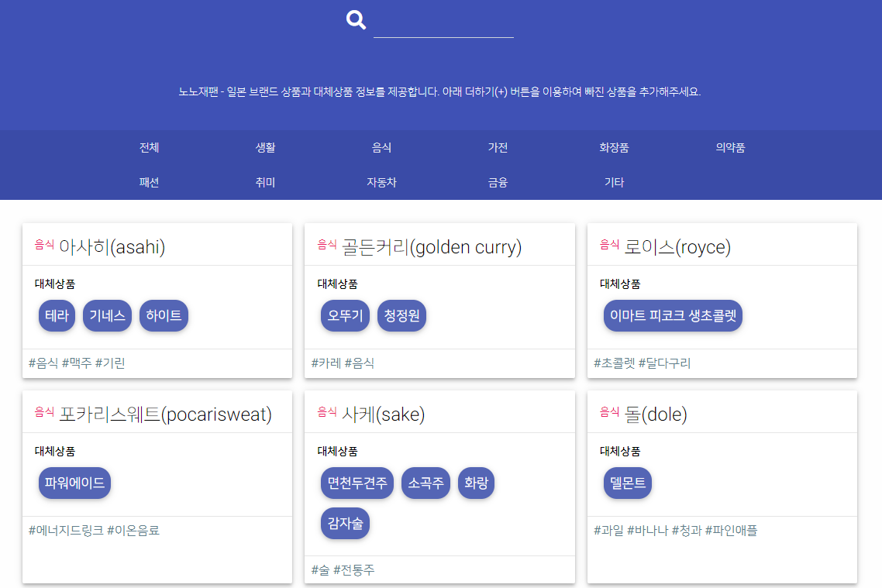Click 대체상품 heading in golden curry card

(337, 284)
